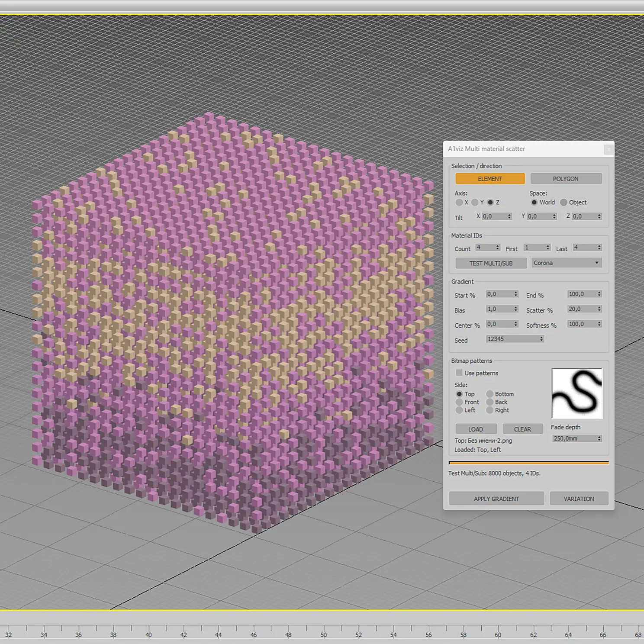Image resolution: width=644 pixels, height=644 pixels.
Task: Click the Tilt X value field
Action: [x=494, y=216]
